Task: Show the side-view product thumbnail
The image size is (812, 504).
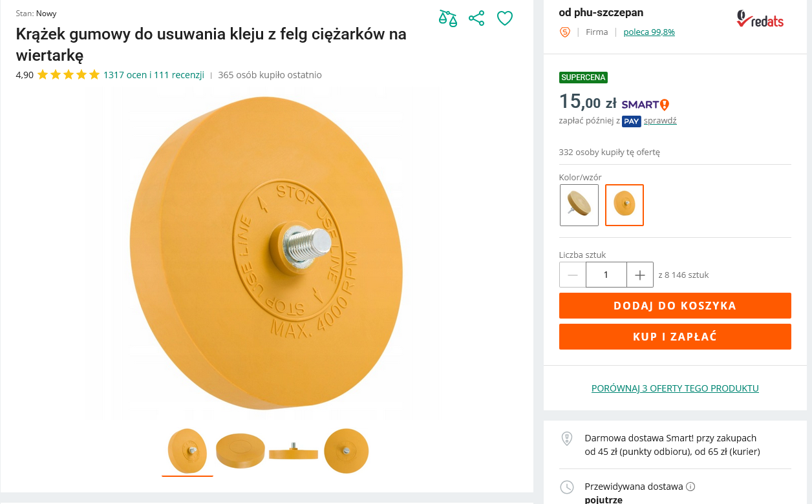Action: [x=294, y=450]
